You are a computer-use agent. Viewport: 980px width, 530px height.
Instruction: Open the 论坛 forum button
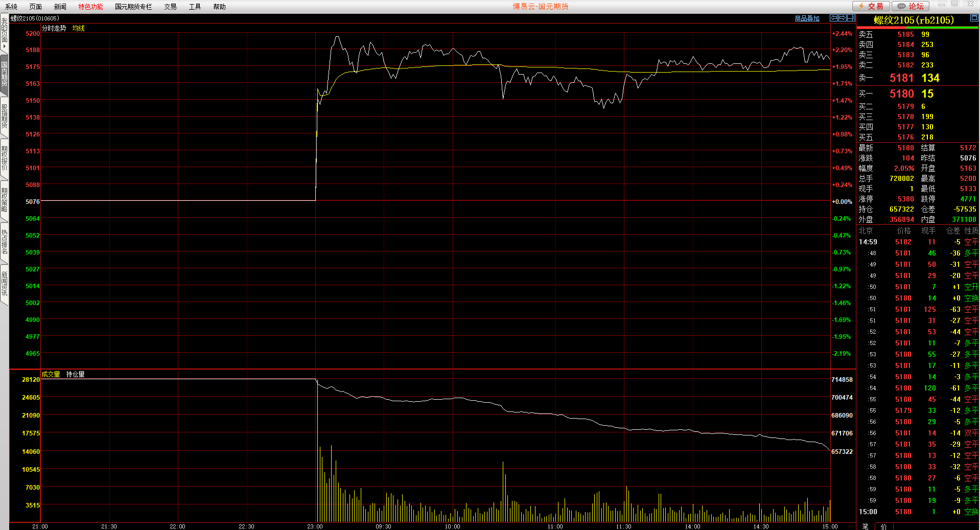click(x=912, y=6)
